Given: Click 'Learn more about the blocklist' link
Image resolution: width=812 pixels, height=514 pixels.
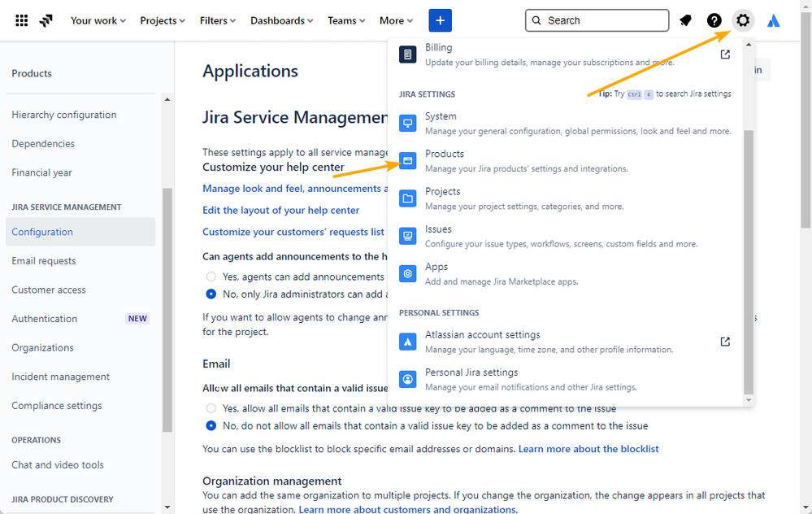Looking at the screenshot, I should [x=588, y=449].
